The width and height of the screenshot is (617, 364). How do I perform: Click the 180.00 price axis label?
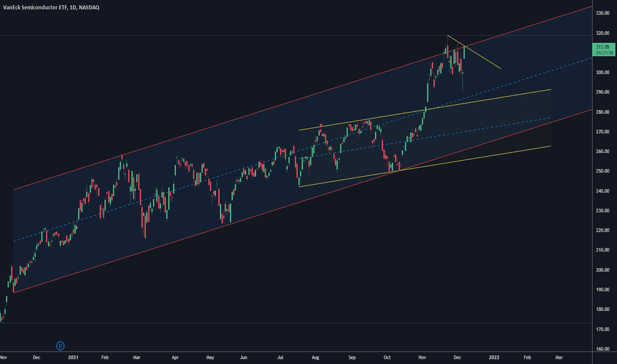click(602, 309)
